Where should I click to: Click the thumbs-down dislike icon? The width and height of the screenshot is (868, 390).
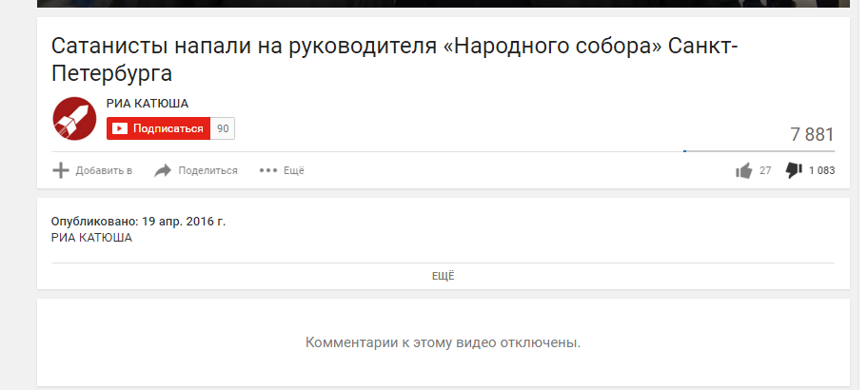click(794, 170)
